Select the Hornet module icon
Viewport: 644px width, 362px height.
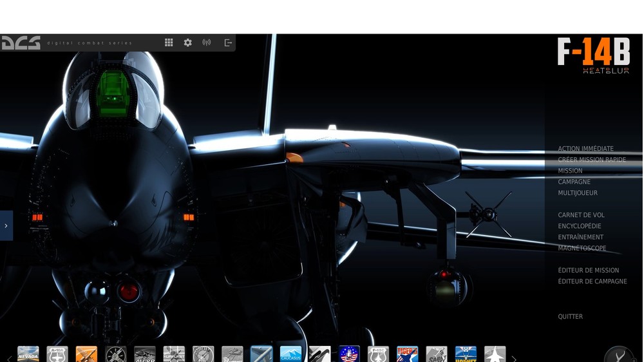click(466, 354)
